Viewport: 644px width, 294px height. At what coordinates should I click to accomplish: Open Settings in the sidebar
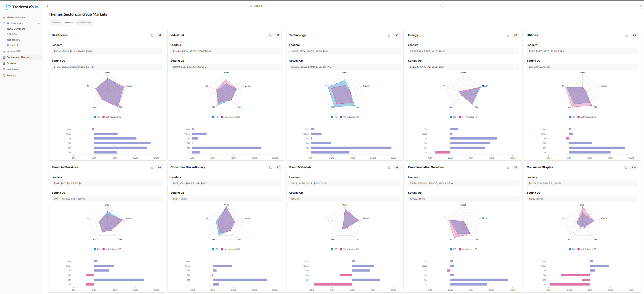click(11, 76)
